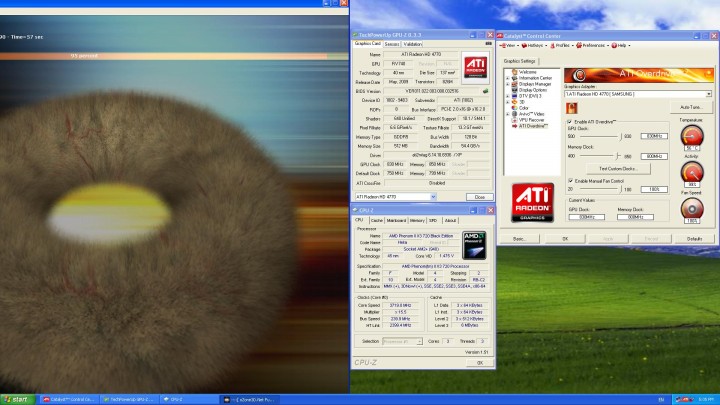Expand the DTV (DVI) 3 tree node

coord(508,96)
